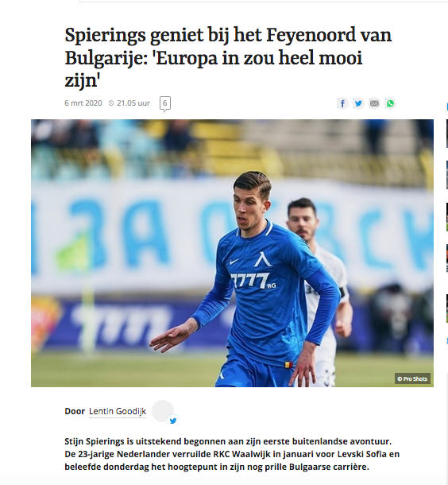Open Lentin Goodijk author page link
448x485 pixels.
pyautogui.click(x=118, y=411)
